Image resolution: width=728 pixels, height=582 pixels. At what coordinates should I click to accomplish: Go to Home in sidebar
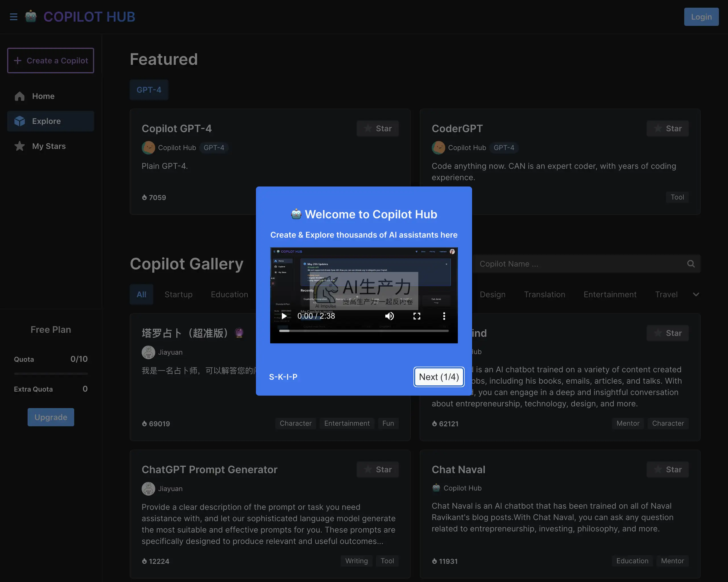51,96
